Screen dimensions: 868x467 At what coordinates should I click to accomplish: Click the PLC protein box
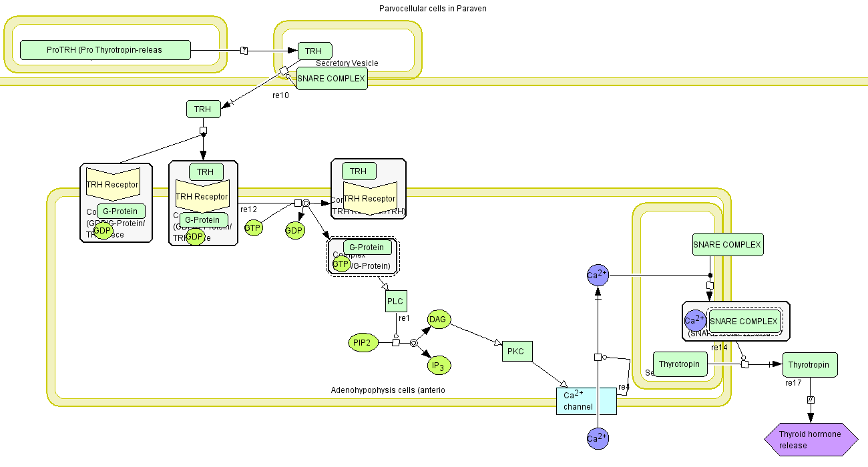395,301
